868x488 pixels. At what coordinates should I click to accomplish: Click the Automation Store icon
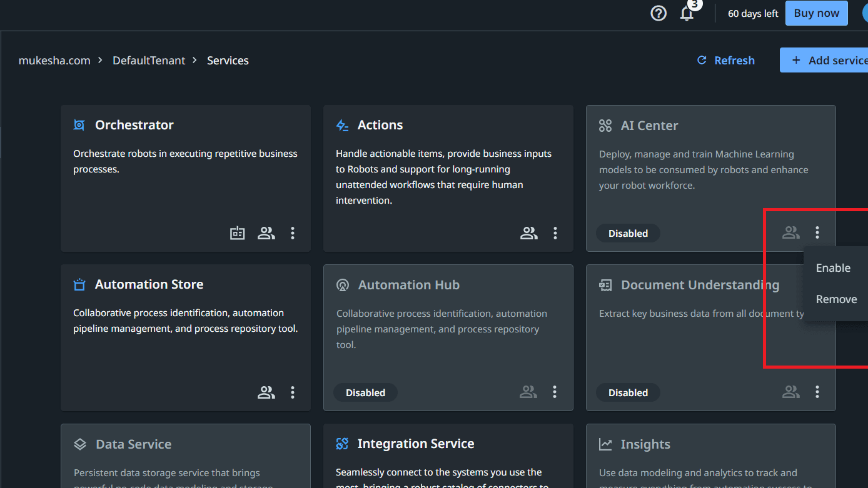tap(79, 284)
